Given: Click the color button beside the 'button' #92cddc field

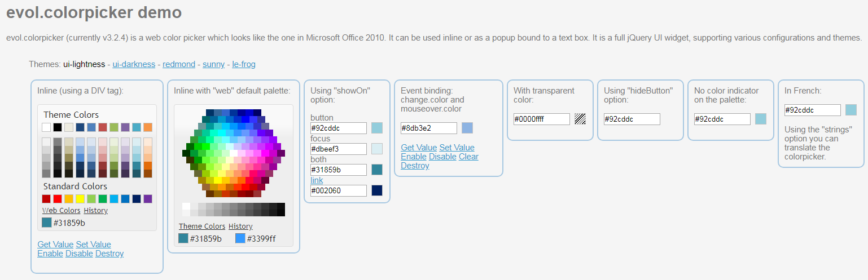Looking at the screenshot, I should tap(377, 128).
